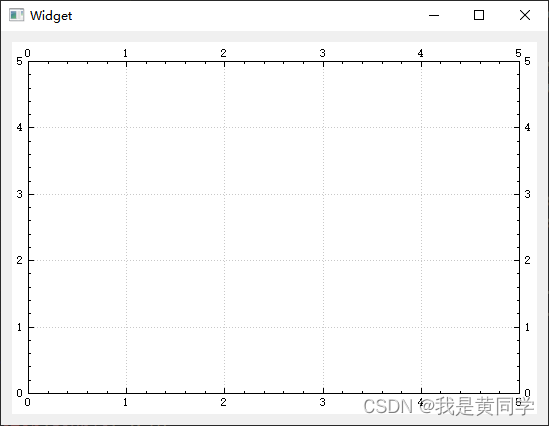Select tick label 5 on the right axis
549x426 pixels.
[x=528, y=61]
